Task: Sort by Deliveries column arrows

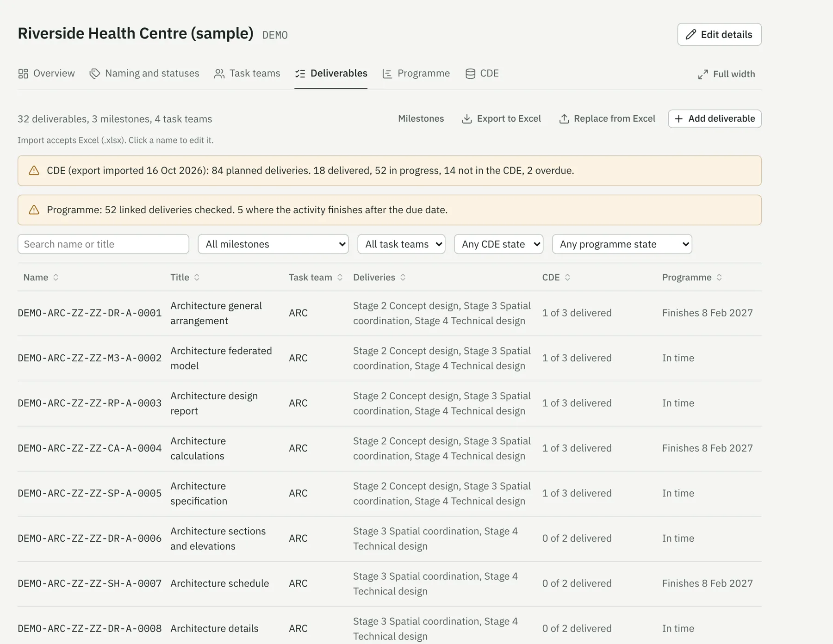Action: click(403, 277)
